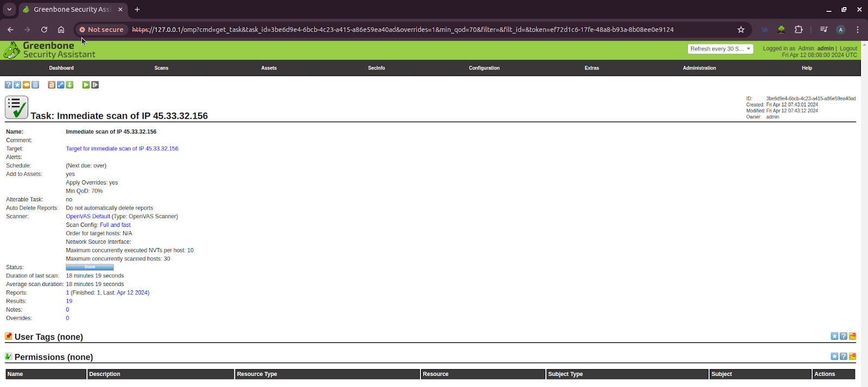Open the Scans menu

[161, 68]
